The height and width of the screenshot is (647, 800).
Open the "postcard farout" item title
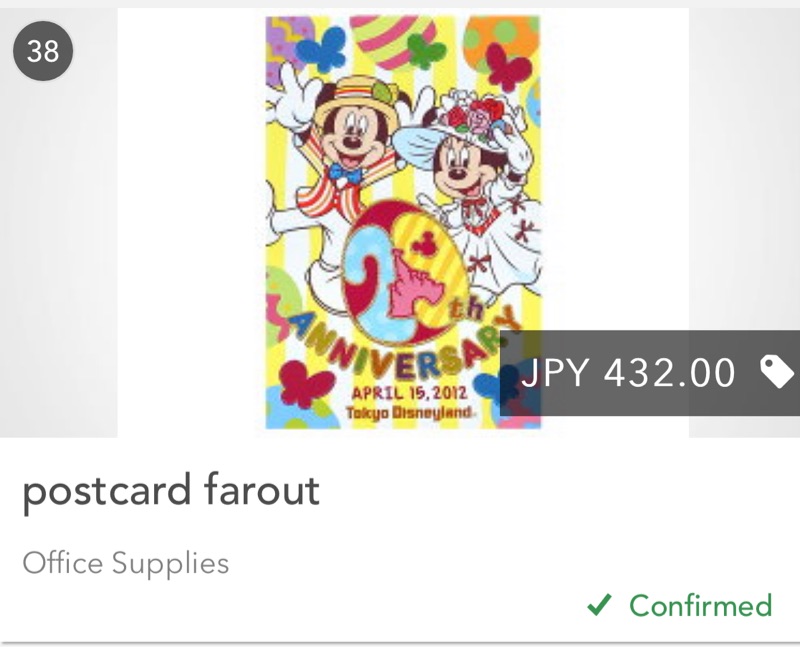coord(171,491)
